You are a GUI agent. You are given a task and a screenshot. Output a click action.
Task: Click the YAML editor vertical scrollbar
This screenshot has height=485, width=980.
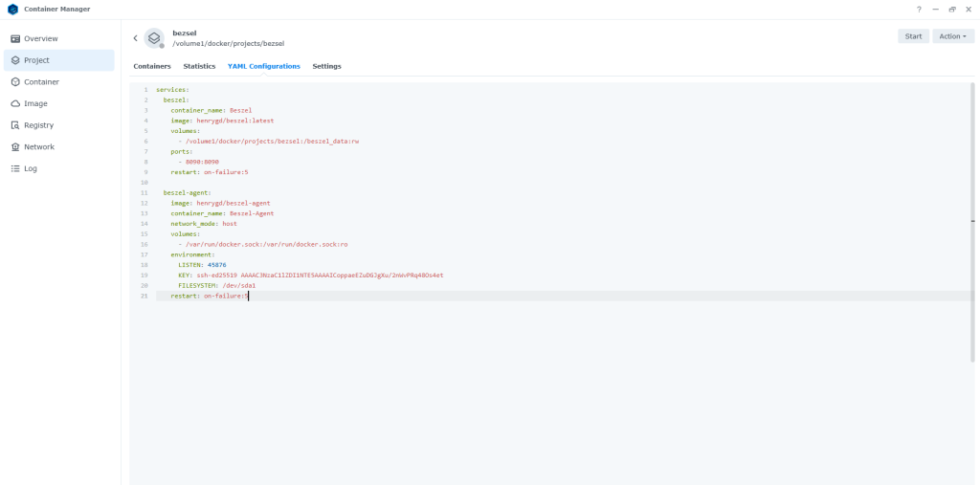pyautogui.click(x=973, y=220)
